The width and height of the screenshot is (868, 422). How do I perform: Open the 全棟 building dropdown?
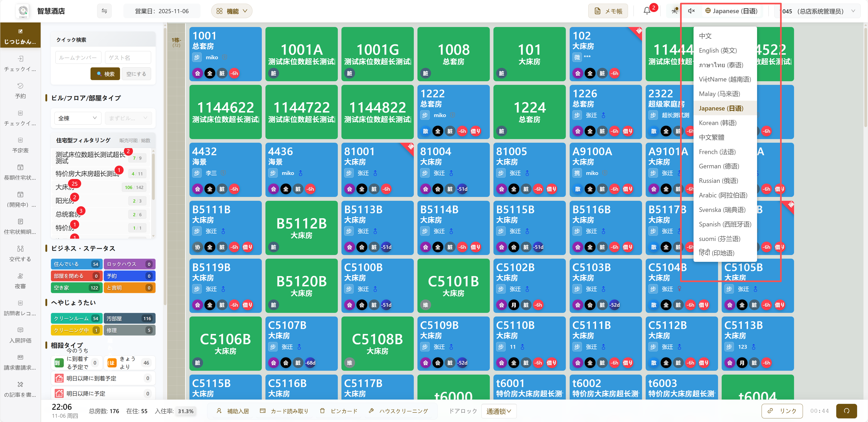(78, 118)
